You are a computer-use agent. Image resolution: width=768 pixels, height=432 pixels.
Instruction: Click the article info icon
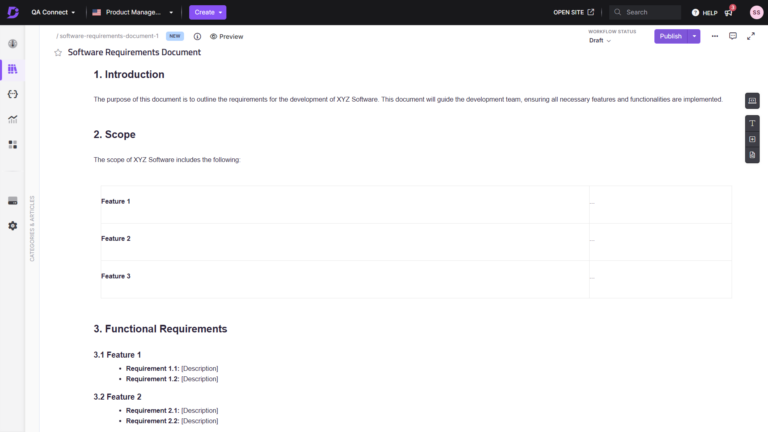click(x=197, y=36)
